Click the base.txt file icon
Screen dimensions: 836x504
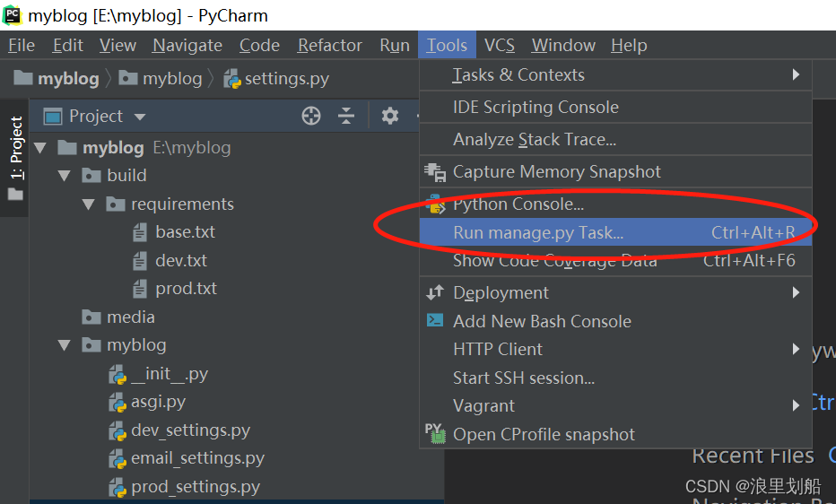point(140,232)
